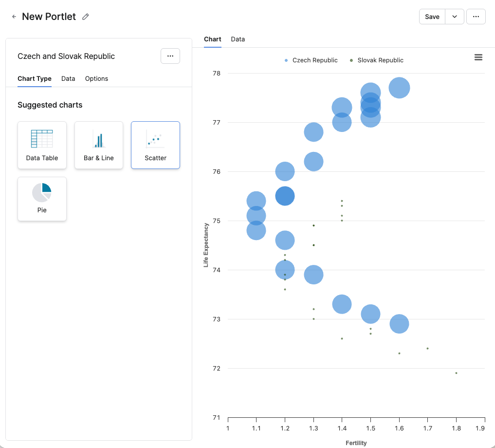
Task: Open the Options tab
Action: [x=96, y=78]
